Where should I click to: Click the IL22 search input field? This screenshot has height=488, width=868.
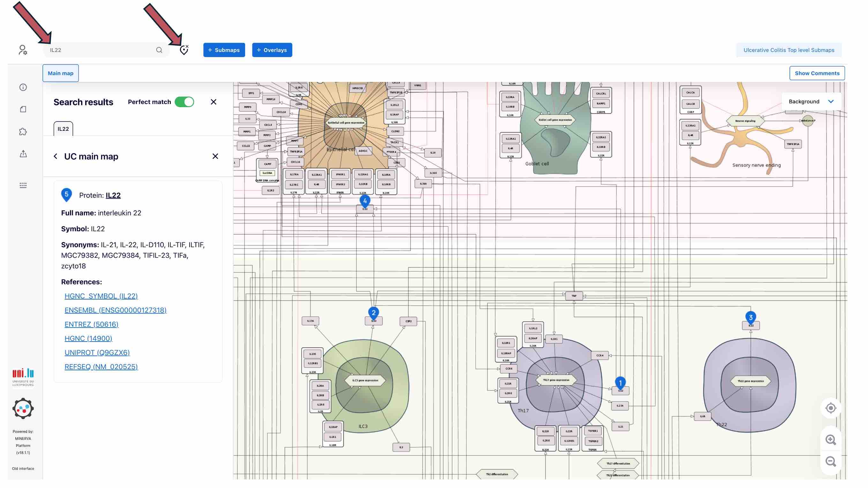click(x=101, y=50)
